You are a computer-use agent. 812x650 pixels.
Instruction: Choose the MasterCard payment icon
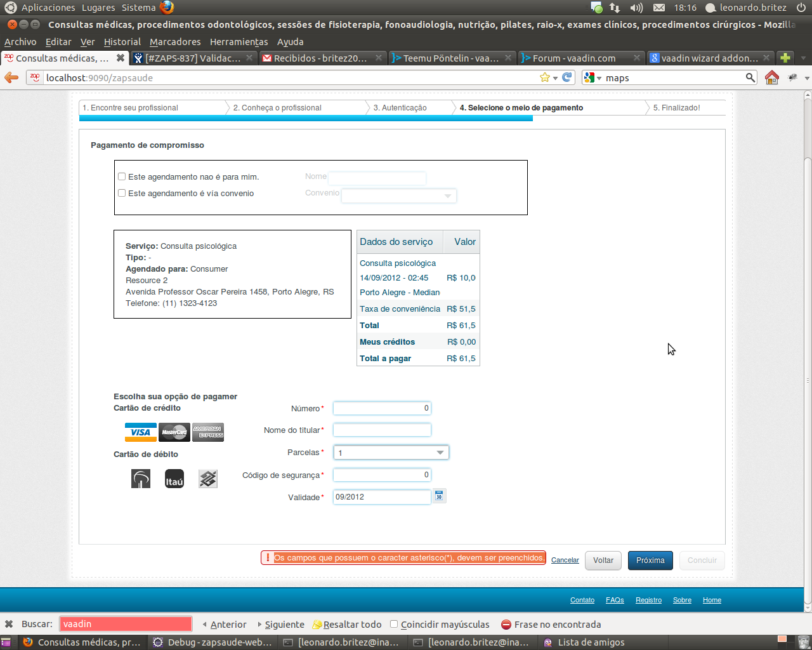click(x=174, y=432)
